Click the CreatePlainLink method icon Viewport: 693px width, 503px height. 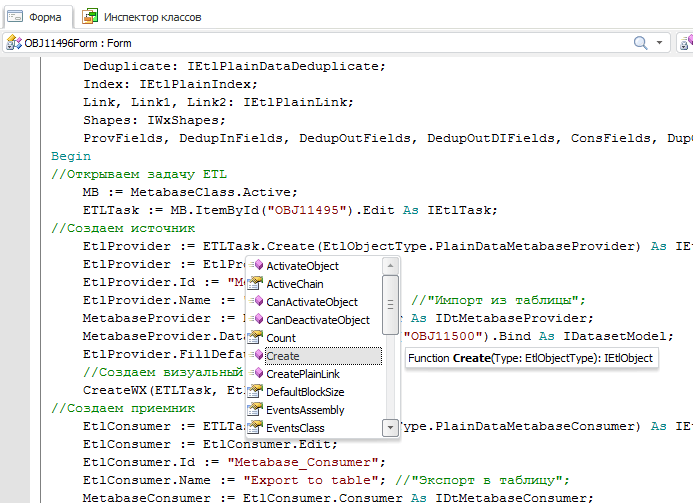tap(255, 374)
